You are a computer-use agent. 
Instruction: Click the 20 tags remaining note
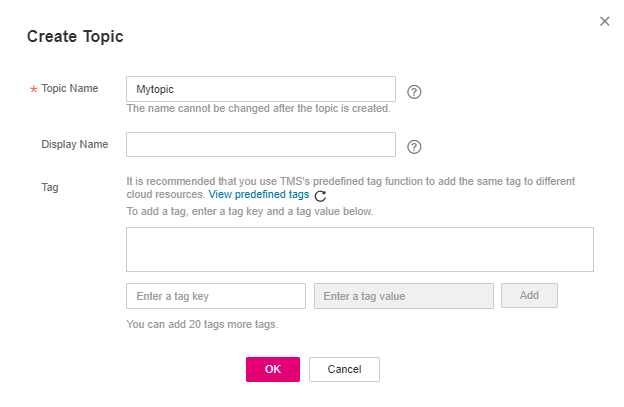pos(202,324)
